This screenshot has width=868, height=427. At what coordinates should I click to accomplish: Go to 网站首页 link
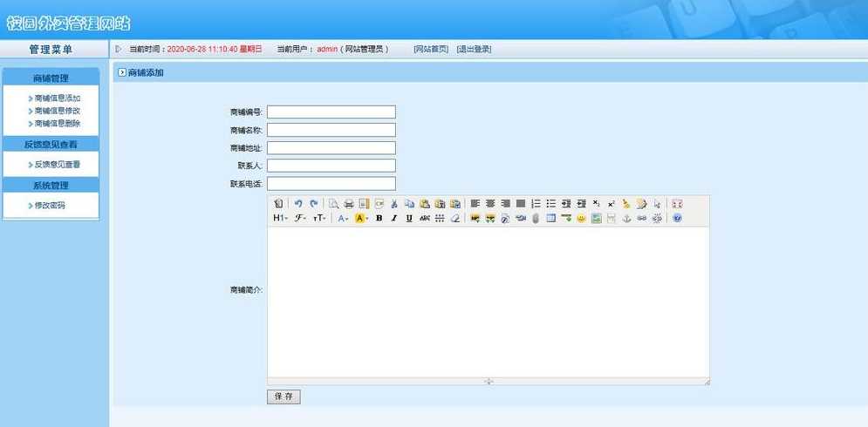(431, 49)
